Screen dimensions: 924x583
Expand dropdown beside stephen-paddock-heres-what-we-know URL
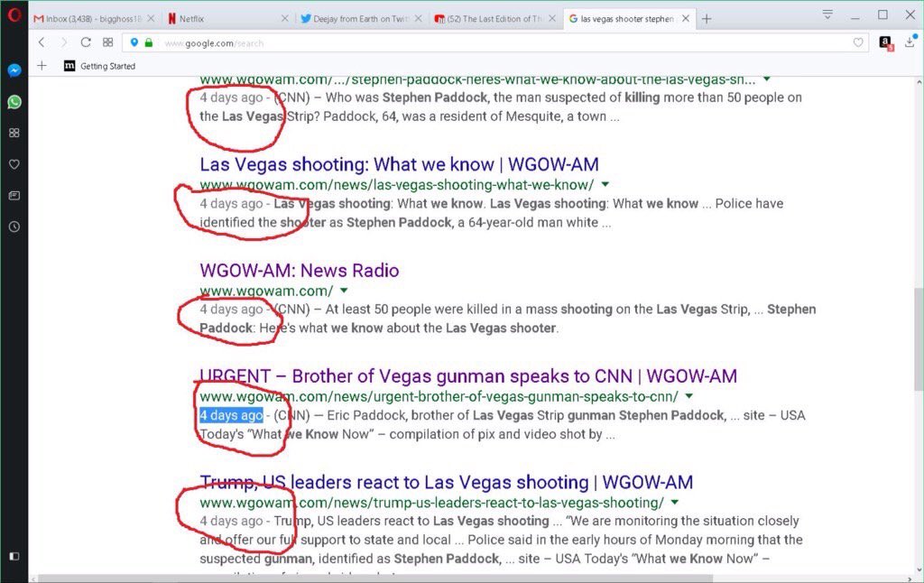[767, 79]
